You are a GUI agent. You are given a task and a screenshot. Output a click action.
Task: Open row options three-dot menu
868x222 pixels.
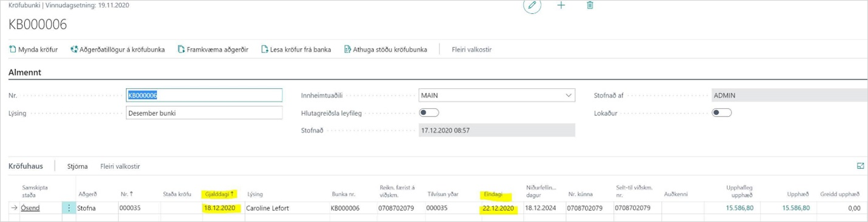click(x=68, y=208)
